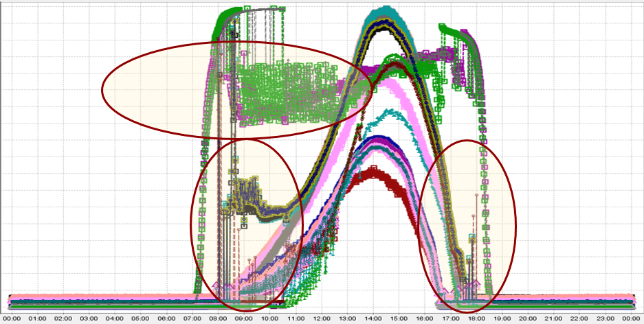Click the 22:00 time axis label

580,319
